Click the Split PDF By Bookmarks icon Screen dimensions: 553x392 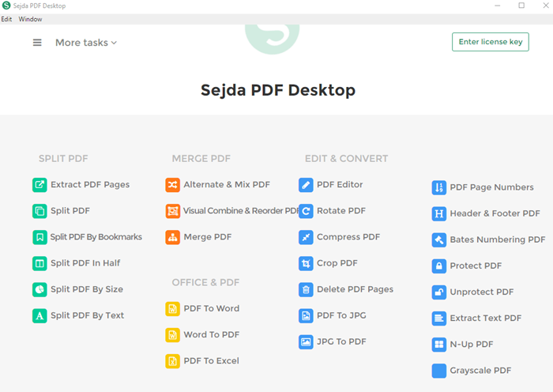[39, 237]
